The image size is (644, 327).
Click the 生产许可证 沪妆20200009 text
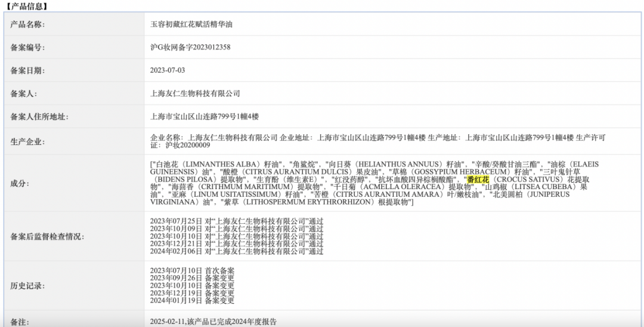(x=188, y=145)
